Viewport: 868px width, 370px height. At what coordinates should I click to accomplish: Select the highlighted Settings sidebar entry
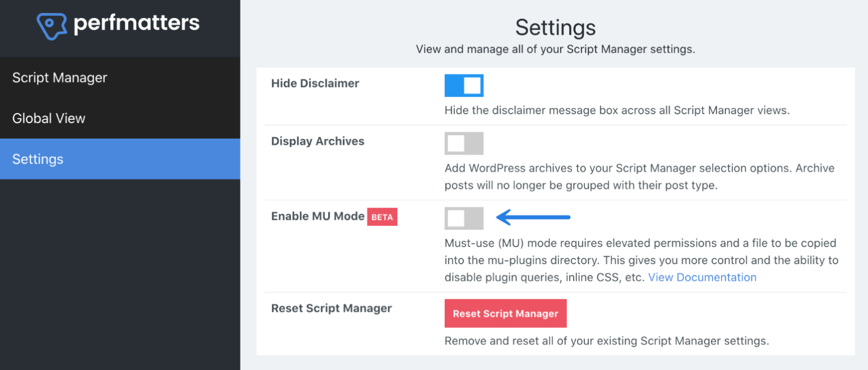point(37,159)
